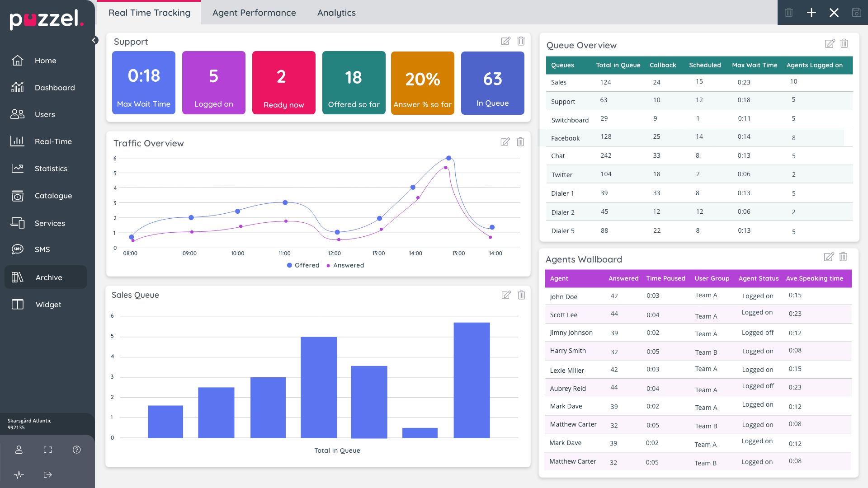Image resolution: width=868 pixels, height=488 pixels.
Task: Open the log out icon at bottom left
Action: click(x=47, y=474)
